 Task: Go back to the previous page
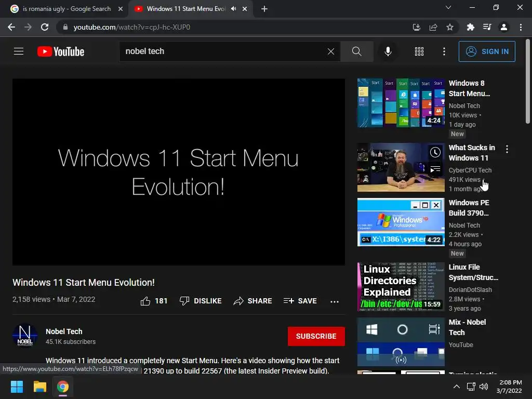[11, 27]
